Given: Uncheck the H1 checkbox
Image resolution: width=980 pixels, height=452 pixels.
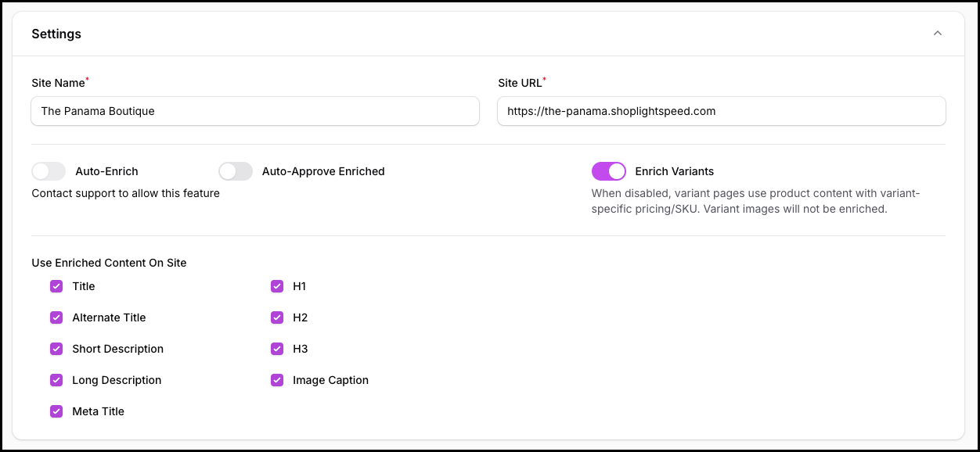Looking at the screenshot, I should (x=277, y=286).
